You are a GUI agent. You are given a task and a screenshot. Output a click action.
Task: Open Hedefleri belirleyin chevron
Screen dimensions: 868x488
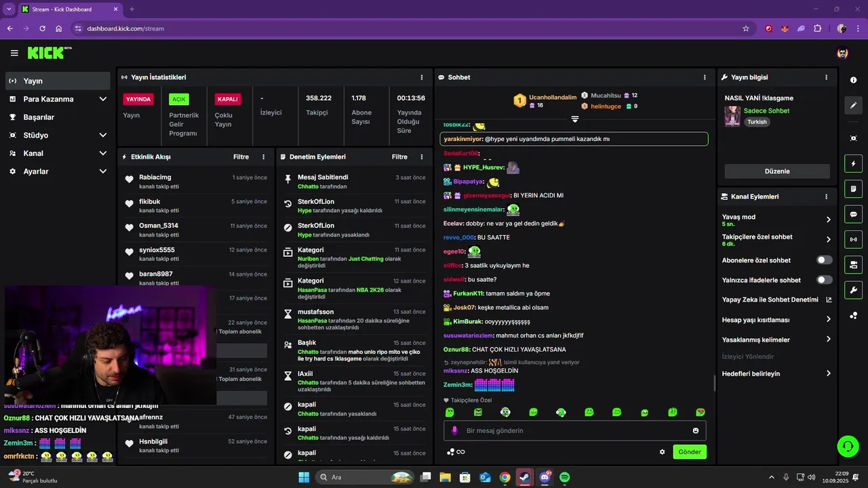828,373
